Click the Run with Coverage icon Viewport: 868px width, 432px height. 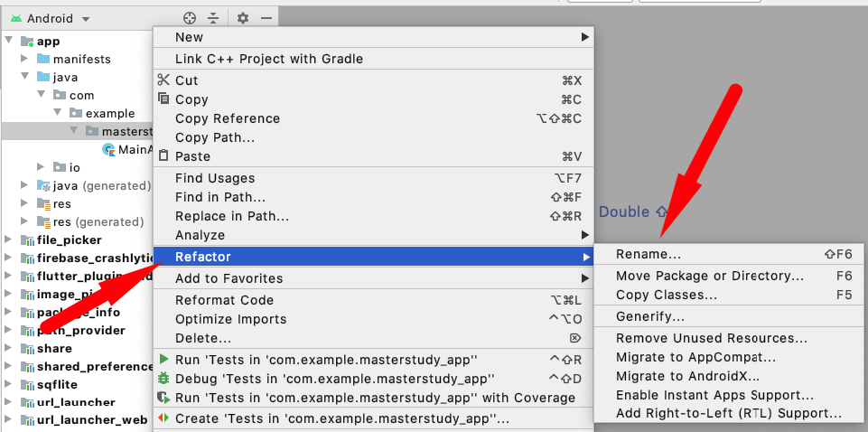coord(163,397)
